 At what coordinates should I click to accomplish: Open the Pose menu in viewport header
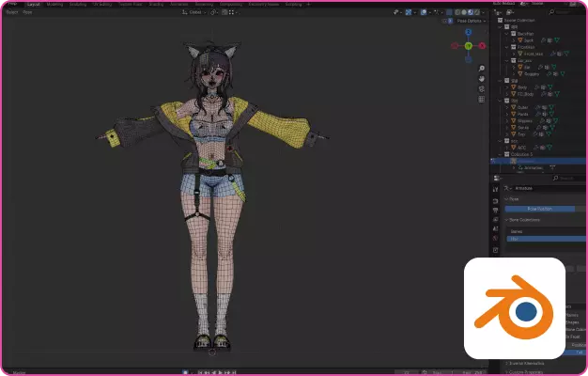(27, 12)
